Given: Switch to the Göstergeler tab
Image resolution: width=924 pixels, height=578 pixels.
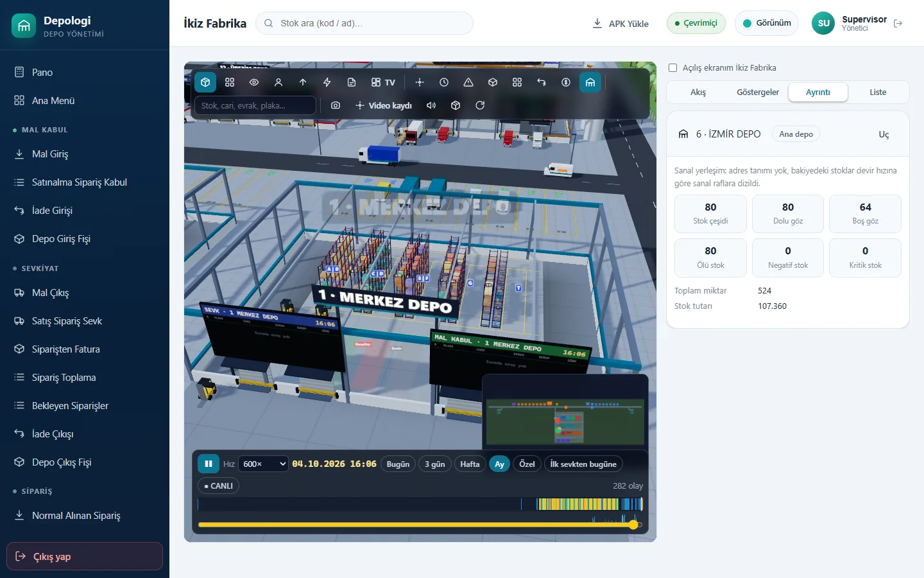Looking at the screenshot, I should point(758,92).
